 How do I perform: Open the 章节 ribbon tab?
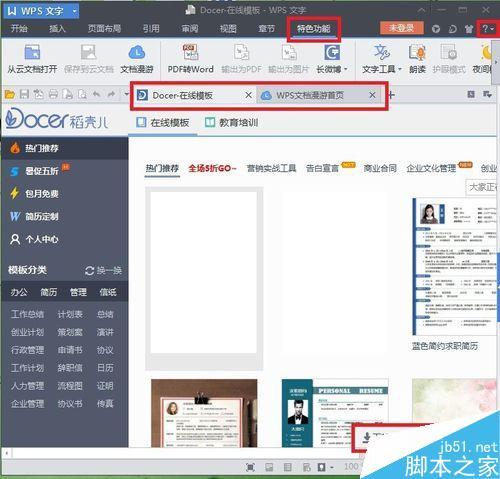(267, 29)
